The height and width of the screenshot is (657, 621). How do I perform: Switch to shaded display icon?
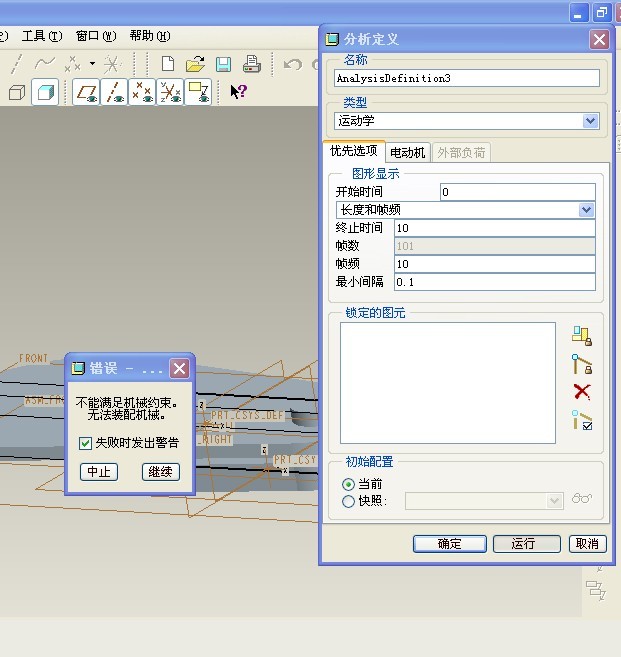pyautogui.click(x=45, y=92)
